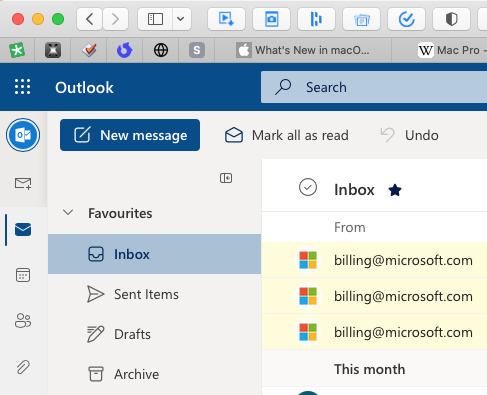Open the Outlook app launcher grid
The image size is (487, 395).
[x=22, y=87]
